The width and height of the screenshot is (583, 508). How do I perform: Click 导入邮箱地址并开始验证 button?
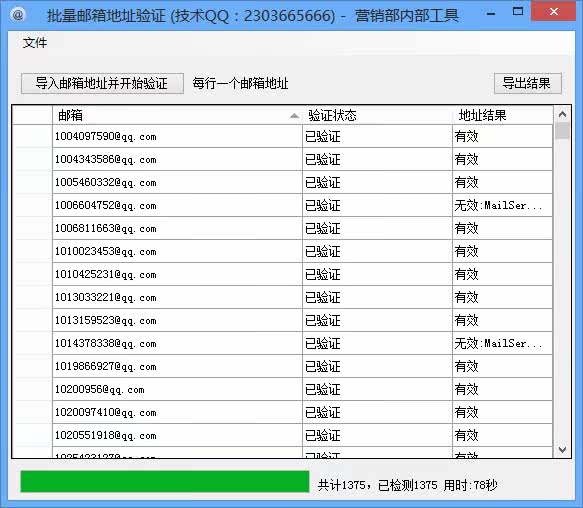click(x=102, y=83)
